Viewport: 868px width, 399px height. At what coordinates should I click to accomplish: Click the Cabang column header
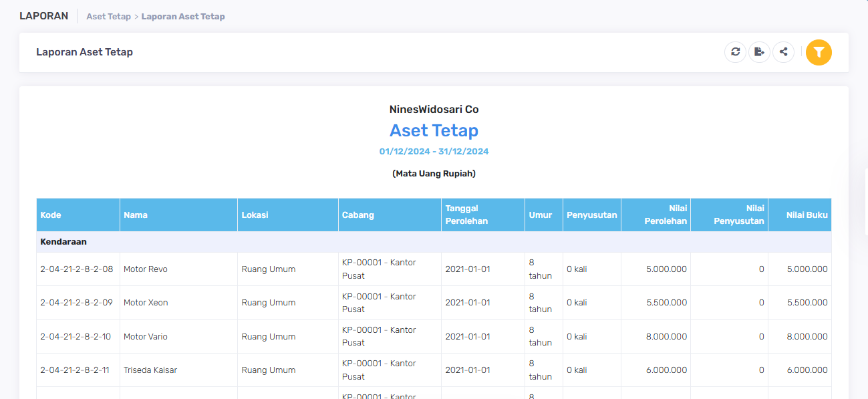click(x=390, y=215)
